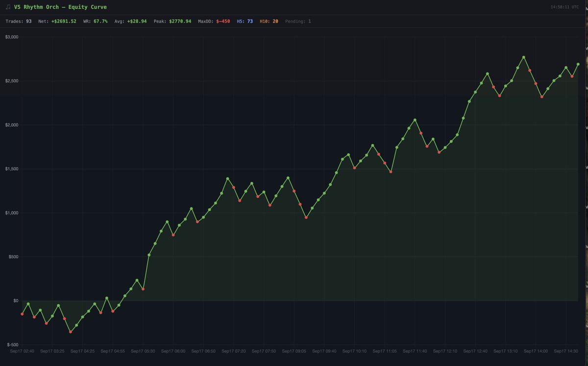
Task: Click the $0 y-axis label
Action: point(15,301)
